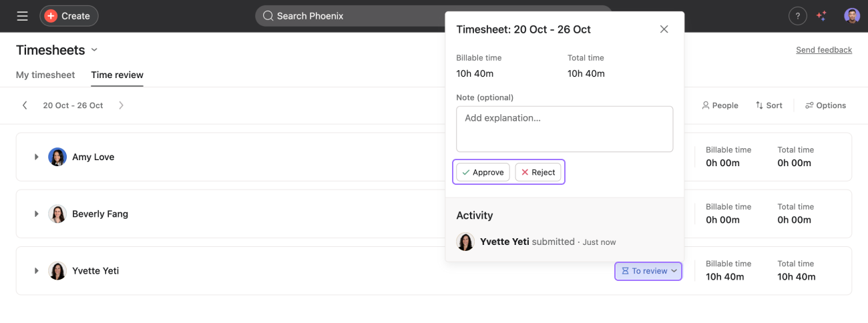Go to the next week
Screen dimensions: 868x323
tap(121, 105)
